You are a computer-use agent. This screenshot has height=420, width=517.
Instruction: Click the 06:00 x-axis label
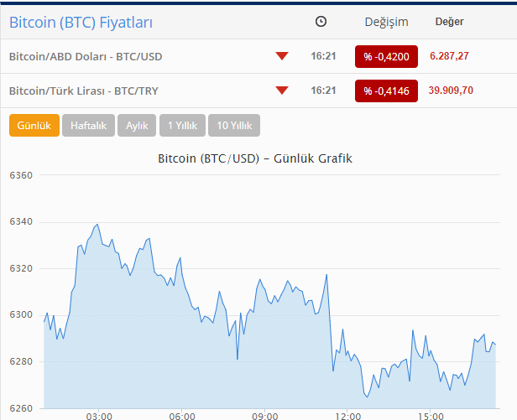coord(182,417)
